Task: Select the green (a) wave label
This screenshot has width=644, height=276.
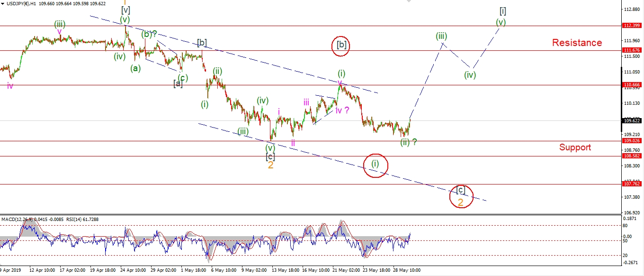Action: click(x=135, y=68)
